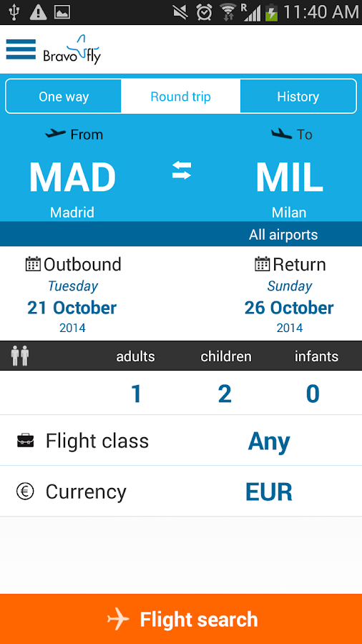Swap departure and destination airports

[x=182, y=170]
